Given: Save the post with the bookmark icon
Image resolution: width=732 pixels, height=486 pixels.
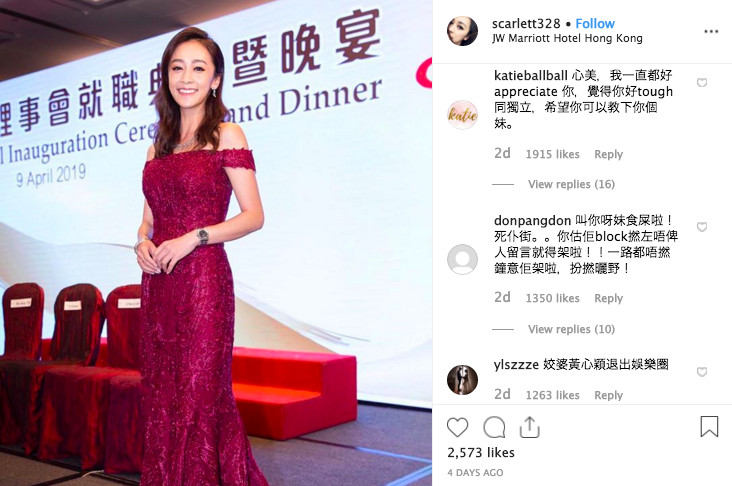Looking at the screenshot, I should point(709,427).
